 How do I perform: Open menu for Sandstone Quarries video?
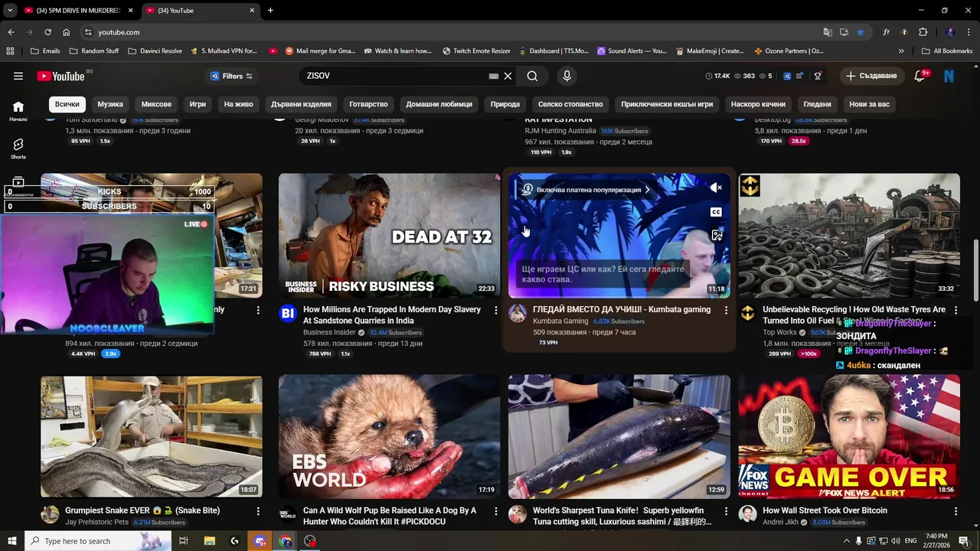coord(496,310)
